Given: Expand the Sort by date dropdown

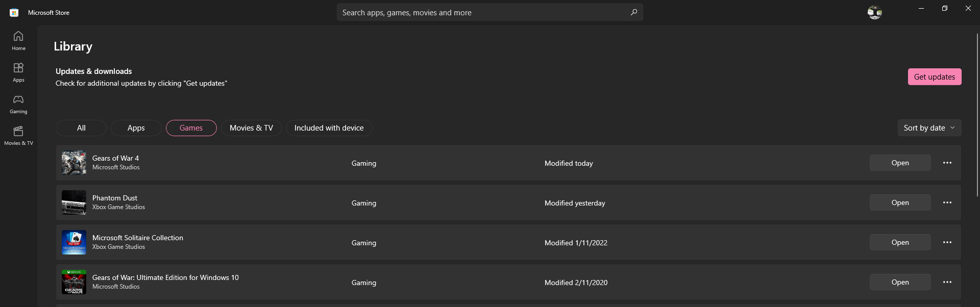Looking at the screenshot, I should pos(929,128).
